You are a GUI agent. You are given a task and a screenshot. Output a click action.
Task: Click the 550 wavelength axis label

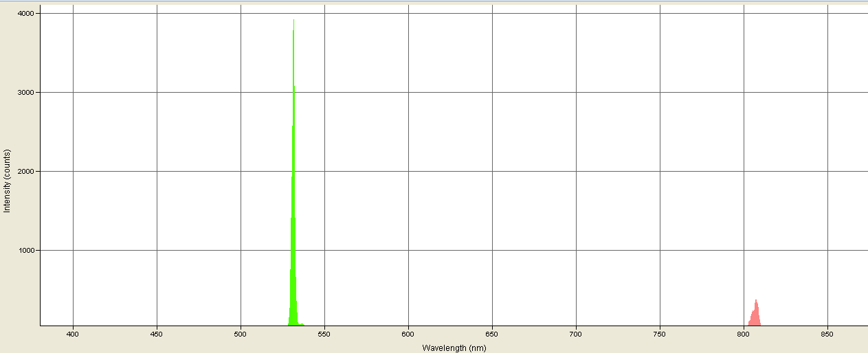(x=324, y=334)
